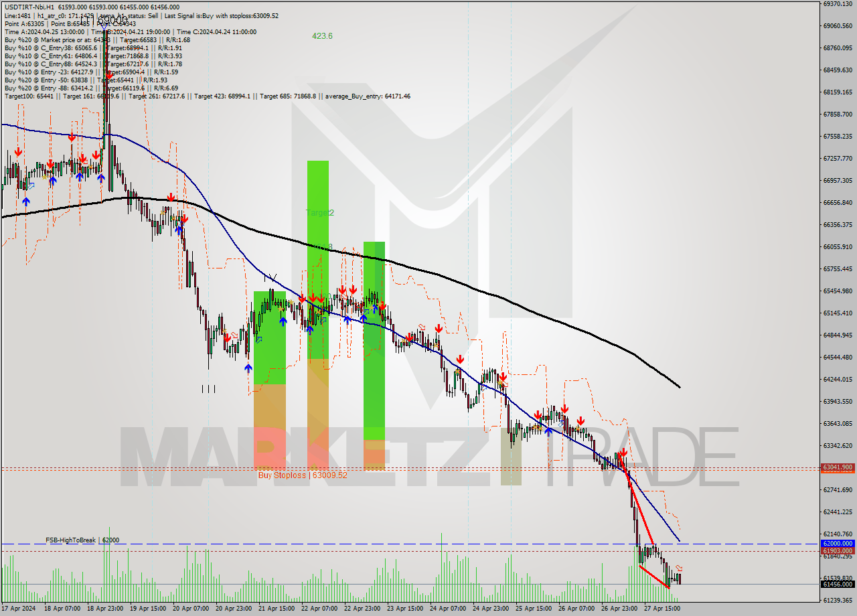Screen dimensions: 857x616
Task: Click the '26 Apr 23:00' time axis label
Action: coord(618,609)
